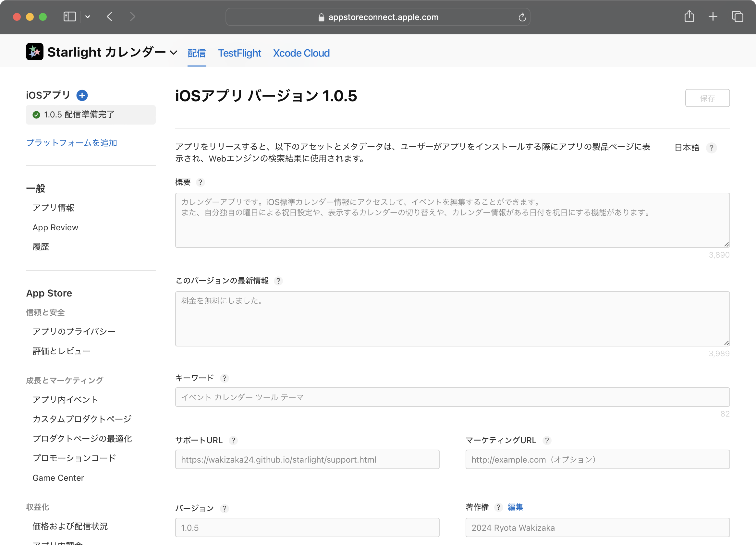Click help icon next to 日本語
The width and height of the screenshot is (756, 545).
coord(711,148)
